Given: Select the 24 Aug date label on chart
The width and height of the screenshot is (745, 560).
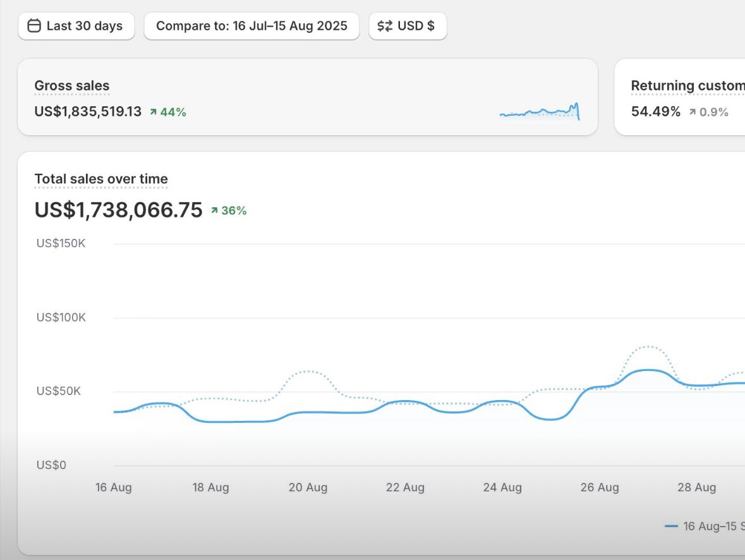Looking at the screenshot, I should tap(502, 487).
